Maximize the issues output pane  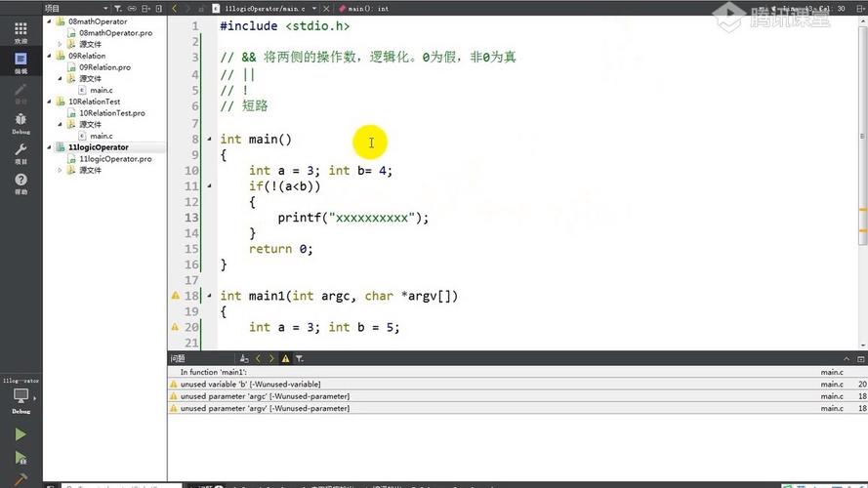coord(861,358)
